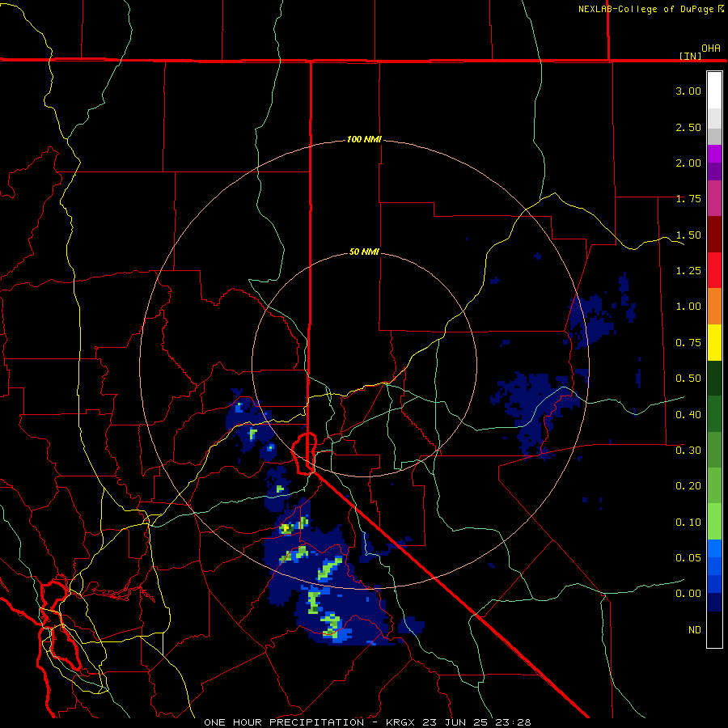Click the 0.00 legend value

coord(688,594)
